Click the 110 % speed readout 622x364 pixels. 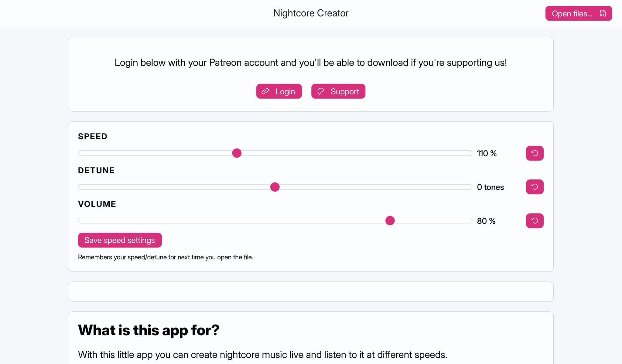[x=487, y=153]
